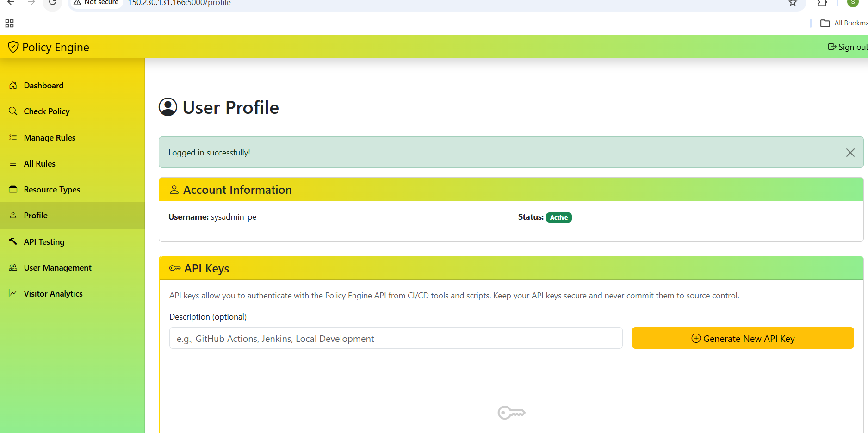
Task: Open the browser bookmarks grid icon
Action: click(9, 23)
